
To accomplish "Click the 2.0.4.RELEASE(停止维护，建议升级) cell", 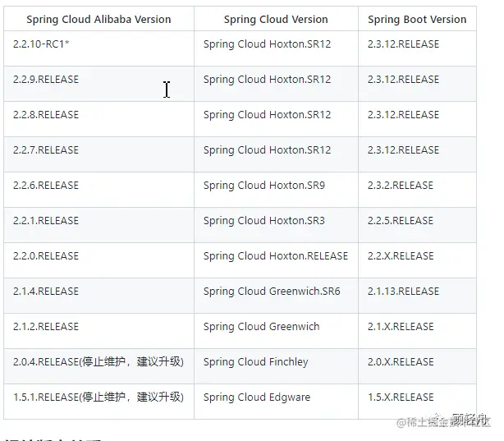I will click(x=99, y=366).
